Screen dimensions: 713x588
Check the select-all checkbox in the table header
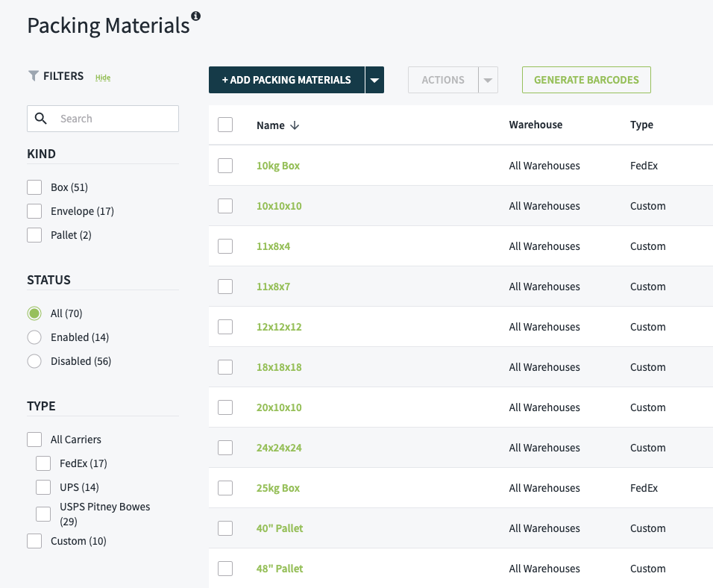click(225, 125)
